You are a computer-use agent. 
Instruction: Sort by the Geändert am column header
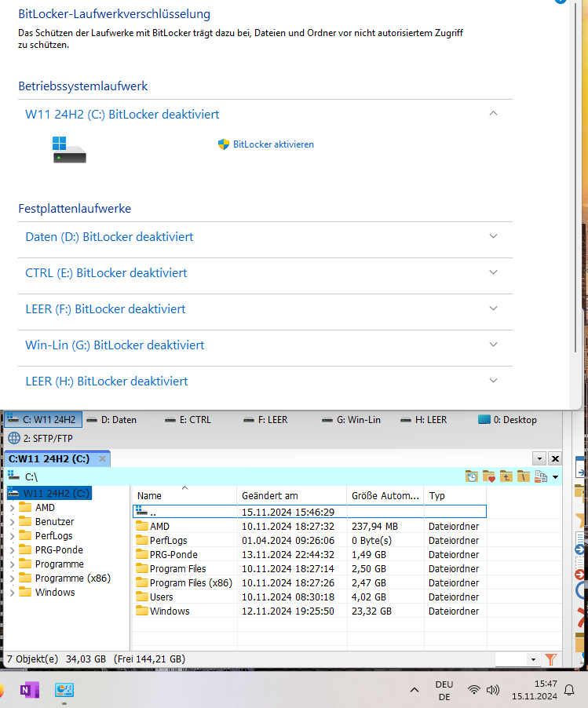292,495
